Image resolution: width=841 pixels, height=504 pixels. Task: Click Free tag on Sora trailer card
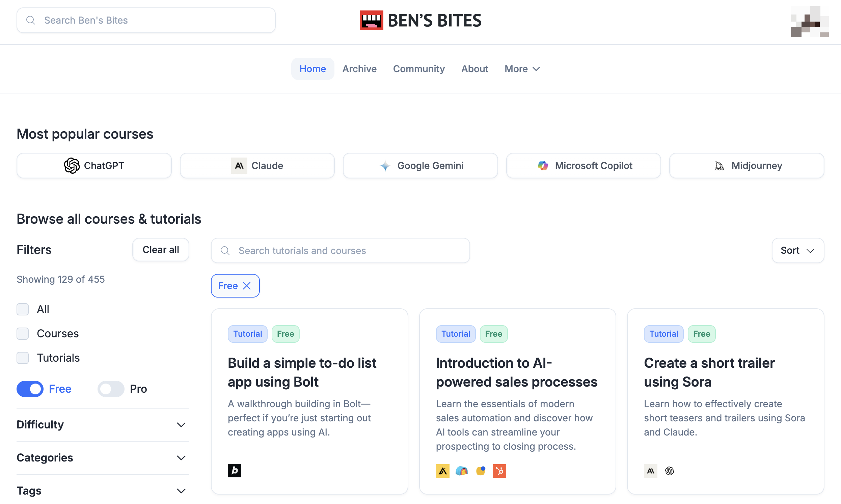(x=701, y=334)
